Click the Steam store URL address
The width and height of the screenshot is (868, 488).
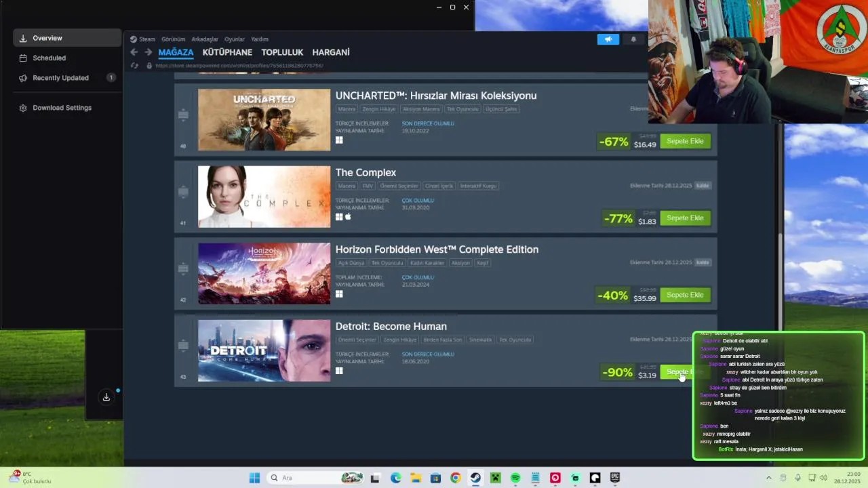click(x=239, y=66)
